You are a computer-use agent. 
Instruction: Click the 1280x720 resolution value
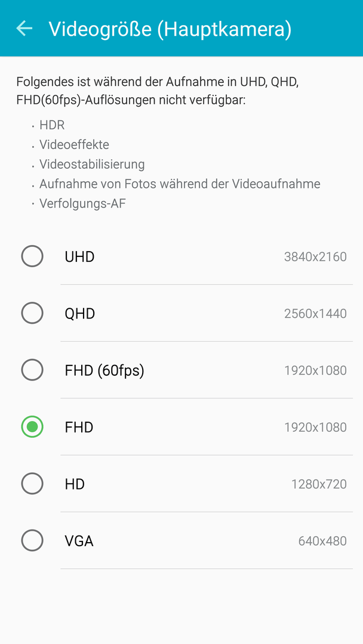tap(319, 485)
